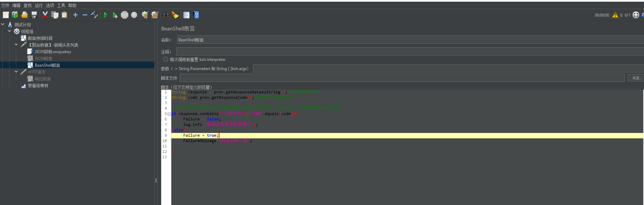Collapse the 【聚合数据】-新闻头条列表 sampler node
This screenshot has height=205, width=644.
tap(16, 45)
